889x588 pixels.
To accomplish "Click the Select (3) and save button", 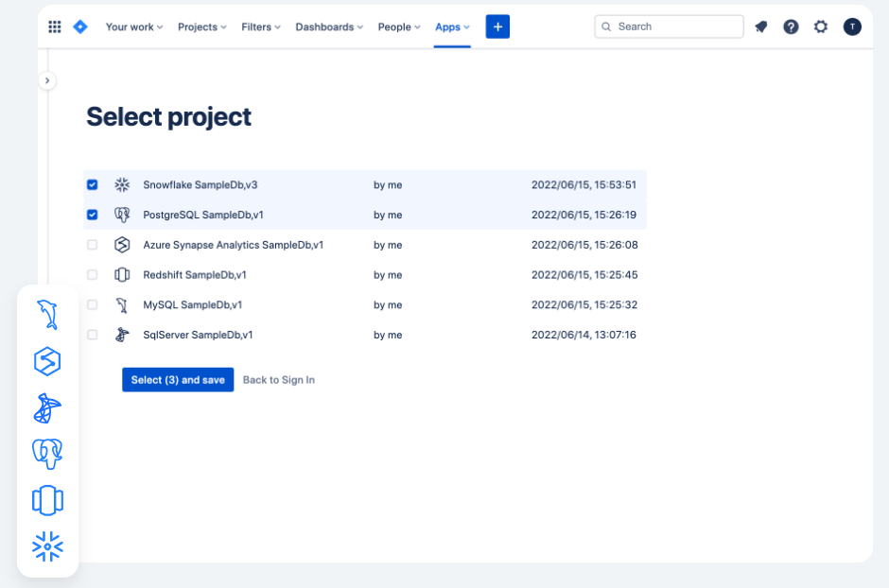I will (x=178, y=380).
